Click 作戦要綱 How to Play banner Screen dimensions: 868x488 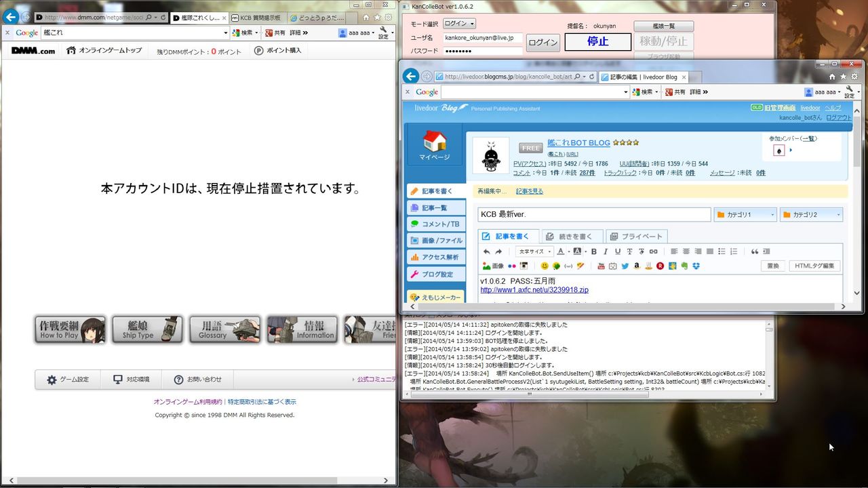[71, 329]
